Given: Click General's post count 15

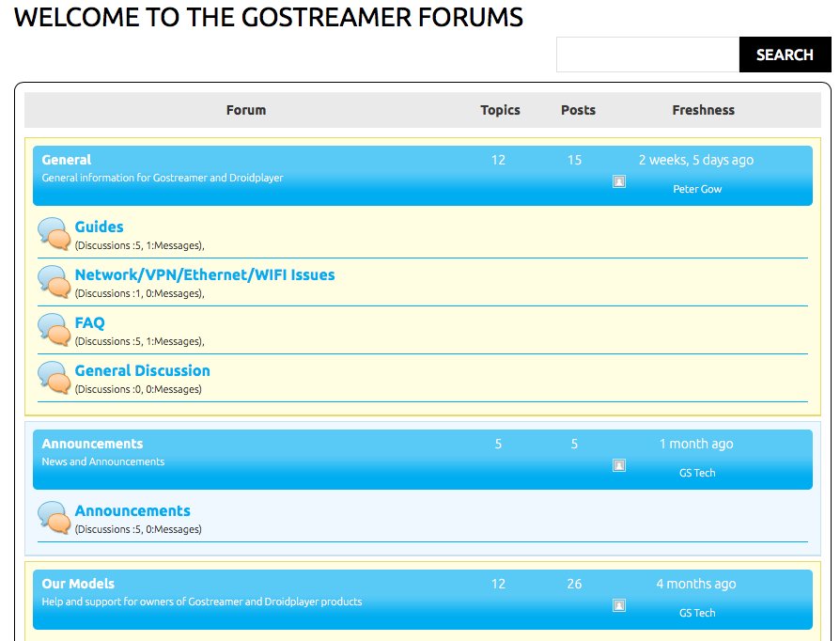Looking at the screenshot, I should pyautogui.click(x=574, y=160).
